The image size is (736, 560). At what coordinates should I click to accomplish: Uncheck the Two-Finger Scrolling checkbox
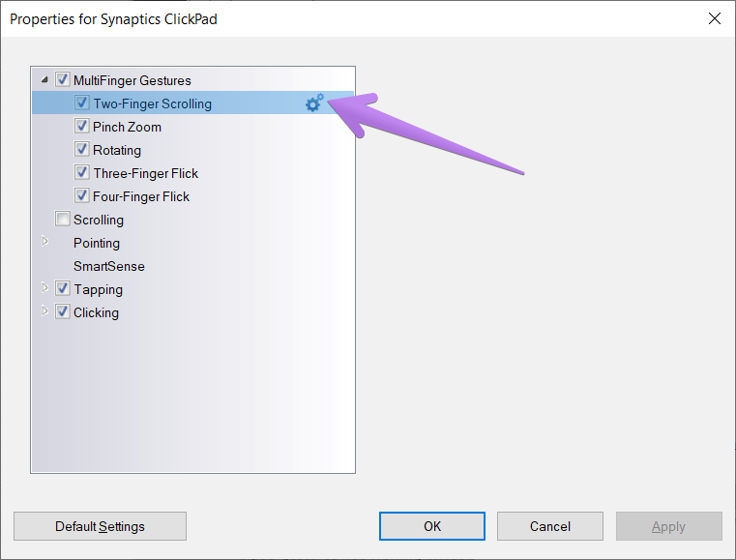pos(83,103)
